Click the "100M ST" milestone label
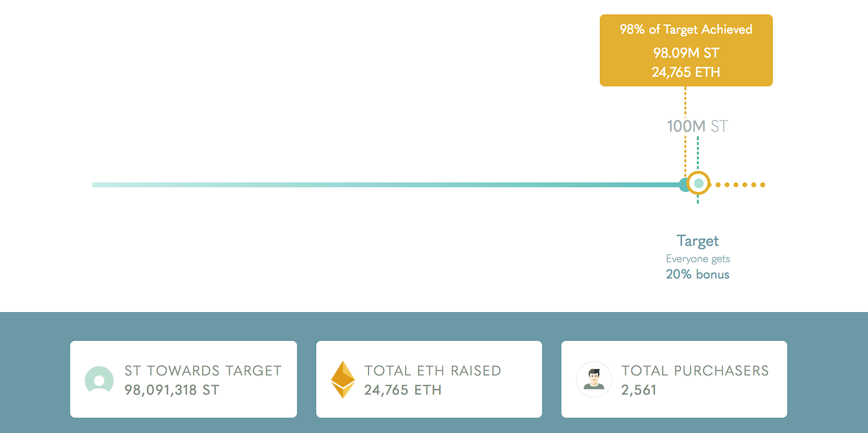Screen dimensions: 868x433 tap(697, 126)
